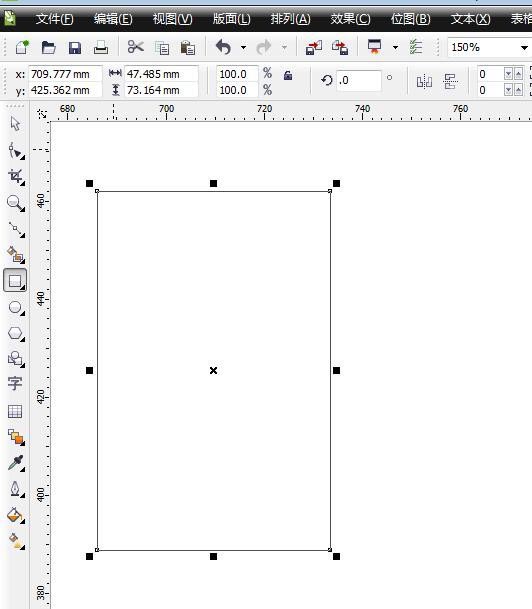Screen dimensions: 532x609
Task: Cut selection with the scissors icon
Action: click(x=136, y=47)
